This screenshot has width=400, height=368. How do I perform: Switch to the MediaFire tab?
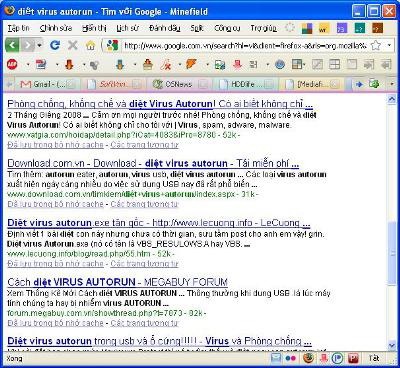pos(311,84)
